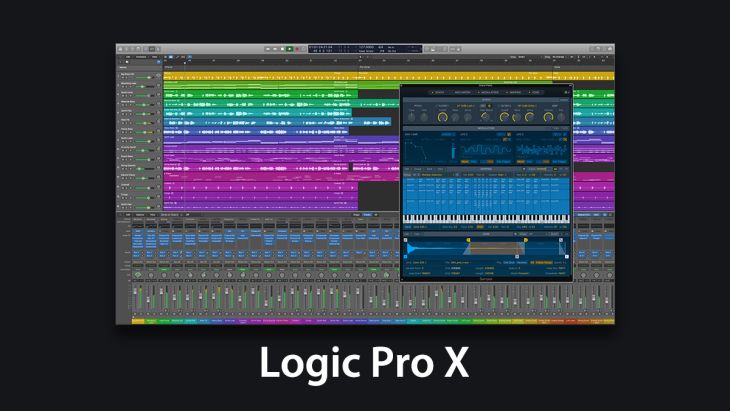Show the Sampler SYNTH pane
This screenshot has width=730, height=411.
438,92
